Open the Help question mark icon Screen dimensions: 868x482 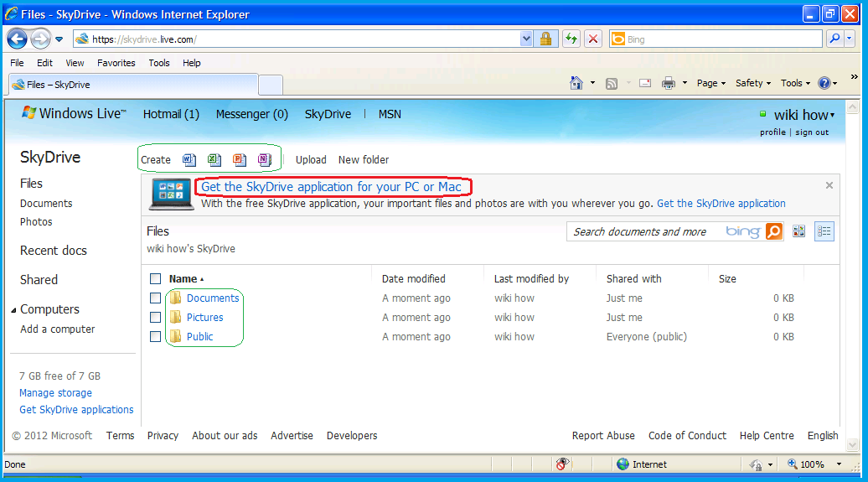pyautogui.click(x=824, y=83)
